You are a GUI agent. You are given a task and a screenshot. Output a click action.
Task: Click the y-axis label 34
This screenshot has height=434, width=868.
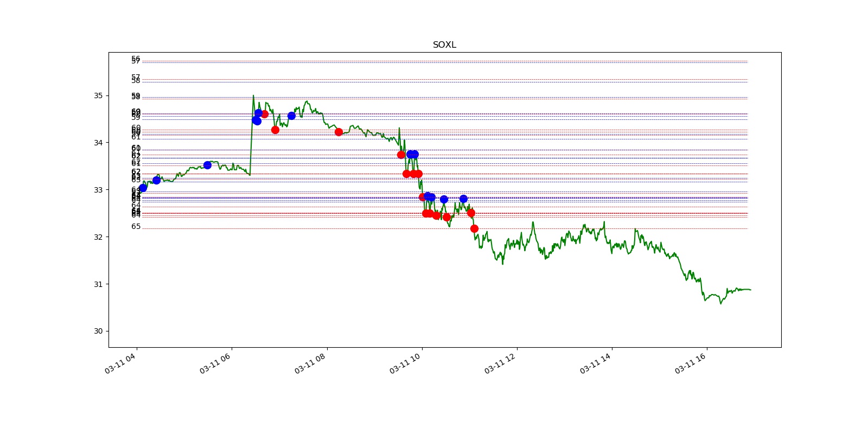coord(98,143)
